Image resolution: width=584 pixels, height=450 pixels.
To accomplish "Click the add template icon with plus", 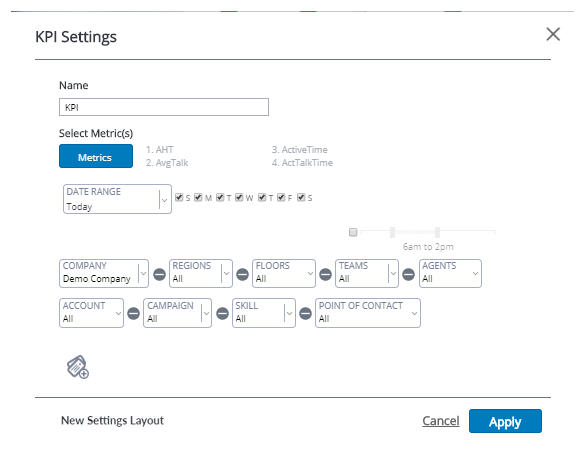I will coord(77,367).
